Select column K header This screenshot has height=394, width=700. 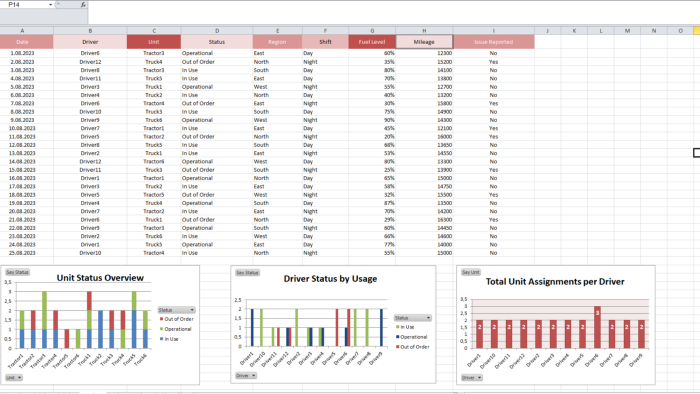[574, 30]
